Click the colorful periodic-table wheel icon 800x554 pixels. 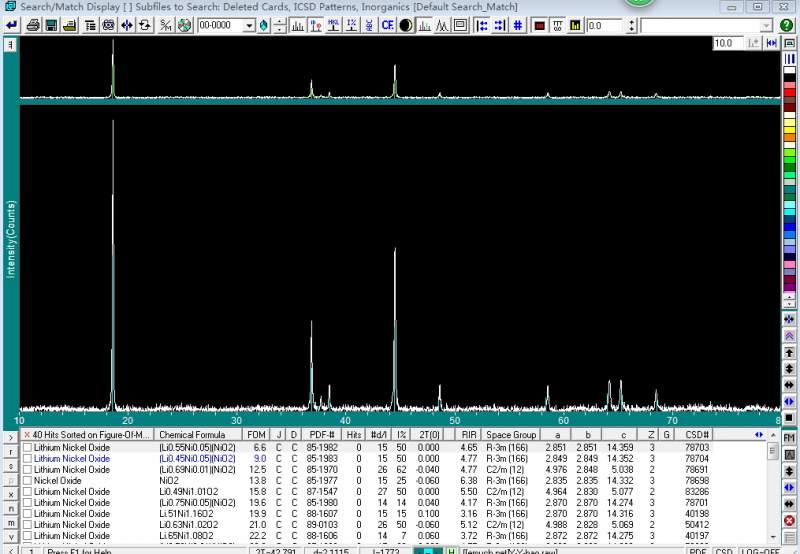[184, 25]
